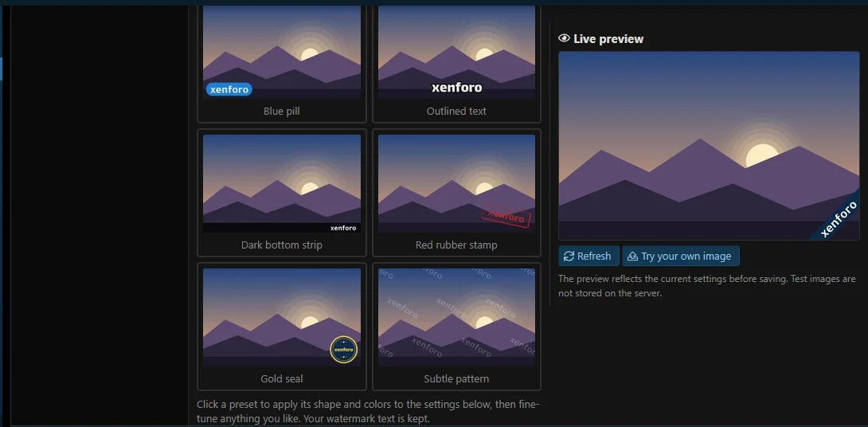This screenshot has height=427, width=868.
Task: Click the red xenforo stamp mark
Action: (506, 217)
